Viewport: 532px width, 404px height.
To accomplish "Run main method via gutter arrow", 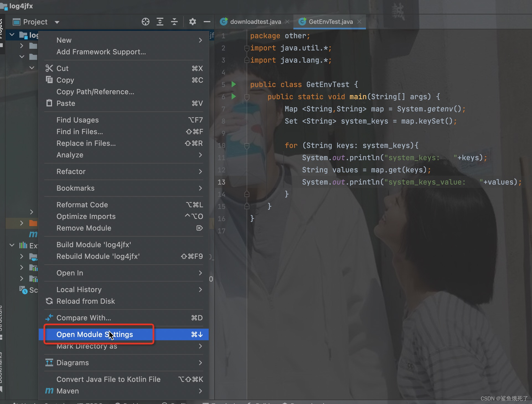I will (x=234, y=96).
